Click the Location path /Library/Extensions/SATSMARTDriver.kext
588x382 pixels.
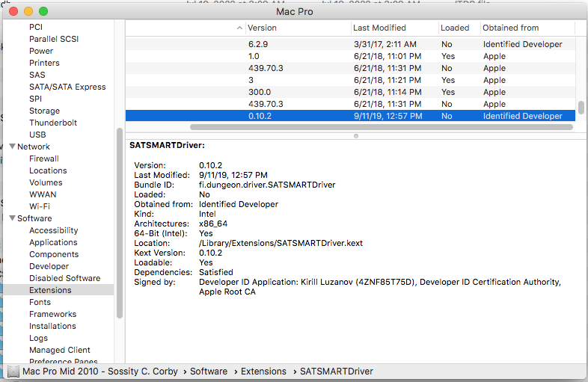click(281, 243)
